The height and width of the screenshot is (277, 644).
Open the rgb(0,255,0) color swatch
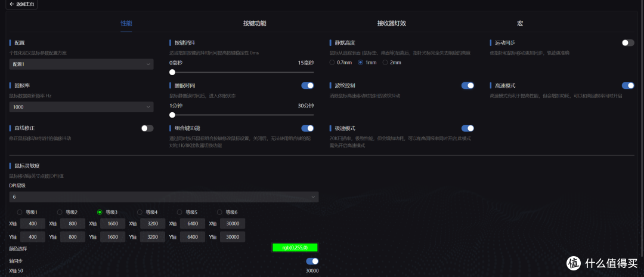(x=295, y=248)
